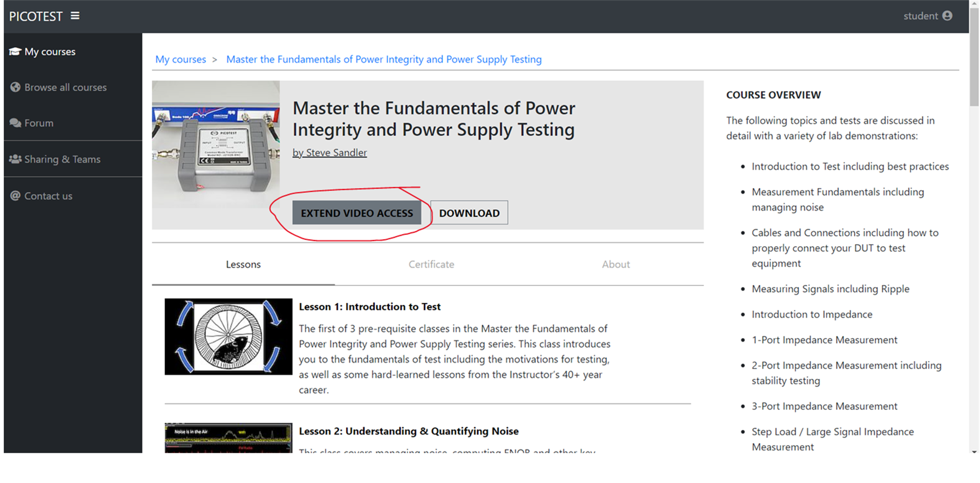
Task: Click bullet '3-Port Impedance Measurement'
Action: [824, 406]
